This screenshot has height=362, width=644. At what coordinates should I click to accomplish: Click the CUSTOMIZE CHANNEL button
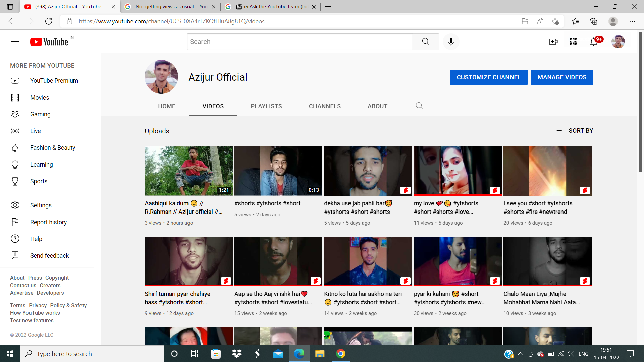489,77
